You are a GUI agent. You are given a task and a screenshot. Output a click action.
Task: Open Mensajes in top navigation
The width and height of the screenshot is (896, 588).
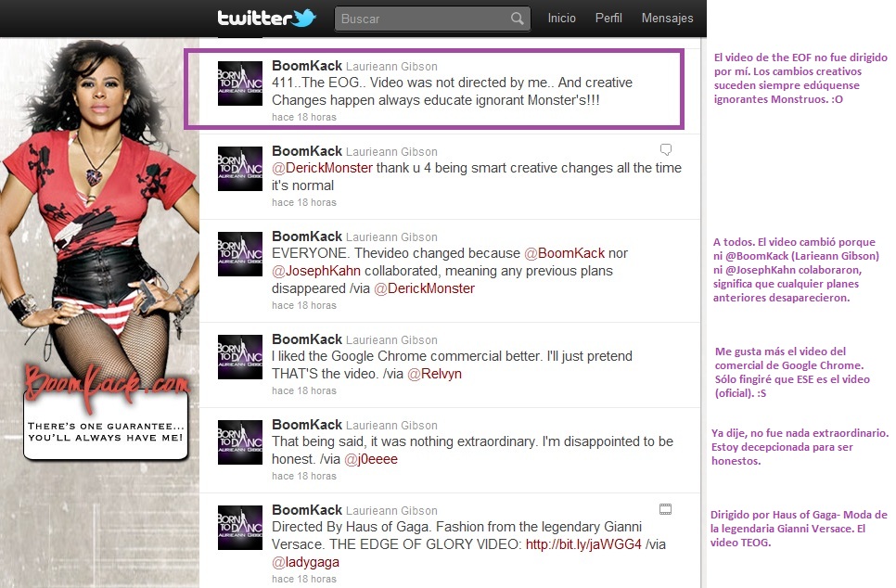pyautogui.click(x=668, y=18)
